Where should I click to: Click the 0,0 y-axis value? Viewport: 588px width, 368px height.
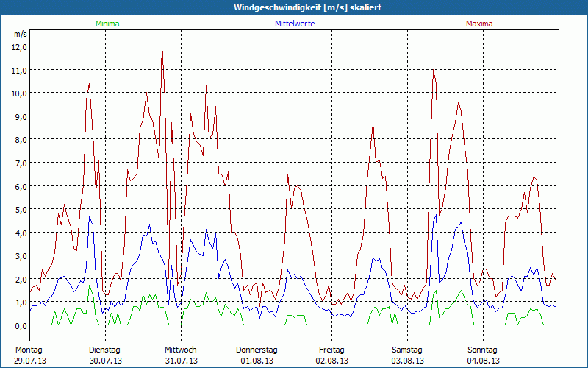click(x=19, y=325)
